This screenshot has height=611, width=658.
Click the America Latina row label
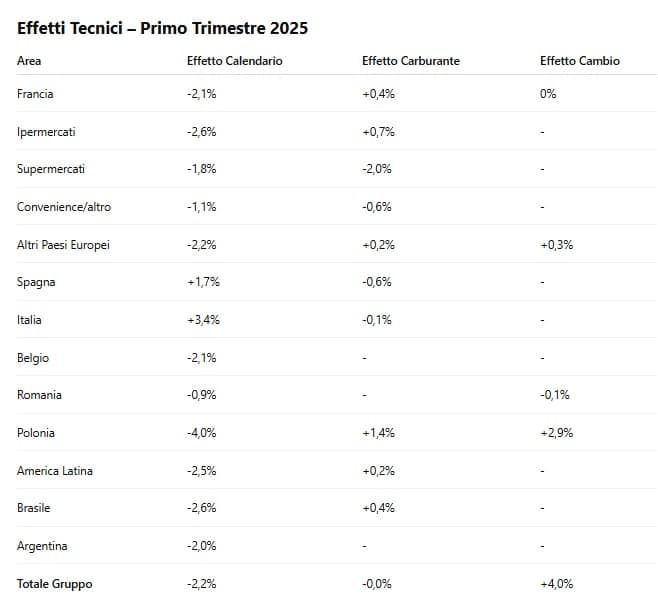coord(56,471)
